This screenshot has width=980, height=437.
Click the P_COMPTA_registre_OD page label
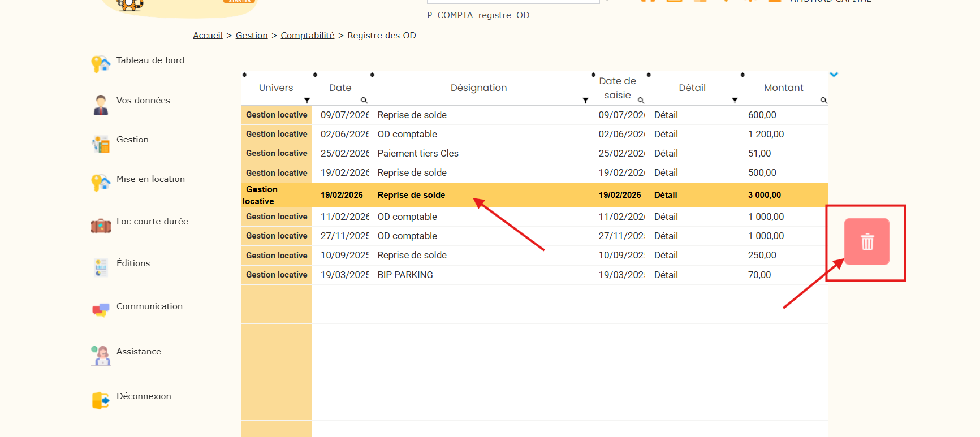(x=478, y=15)
